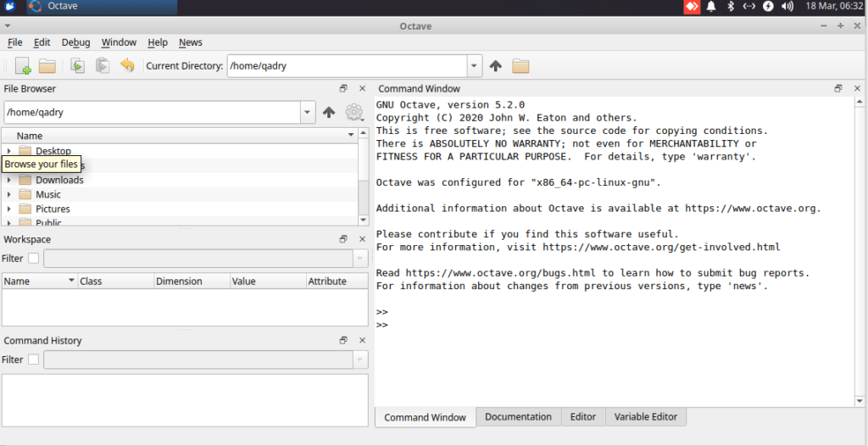Switch to the Documentation tab
Screen dimensions: 868x446
click(518, 416)
